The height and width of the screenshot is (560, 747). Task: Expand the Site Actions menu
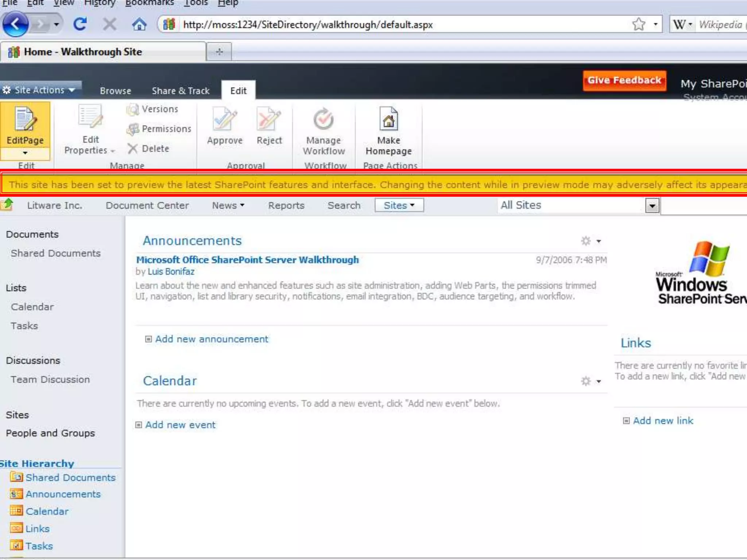39,90
